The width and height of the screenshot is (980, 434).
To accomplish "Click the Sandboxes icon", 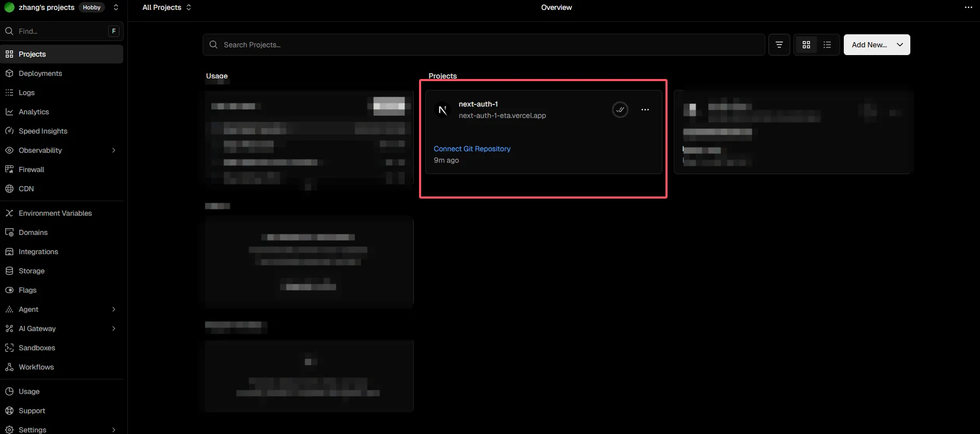I will coord(9,348).
